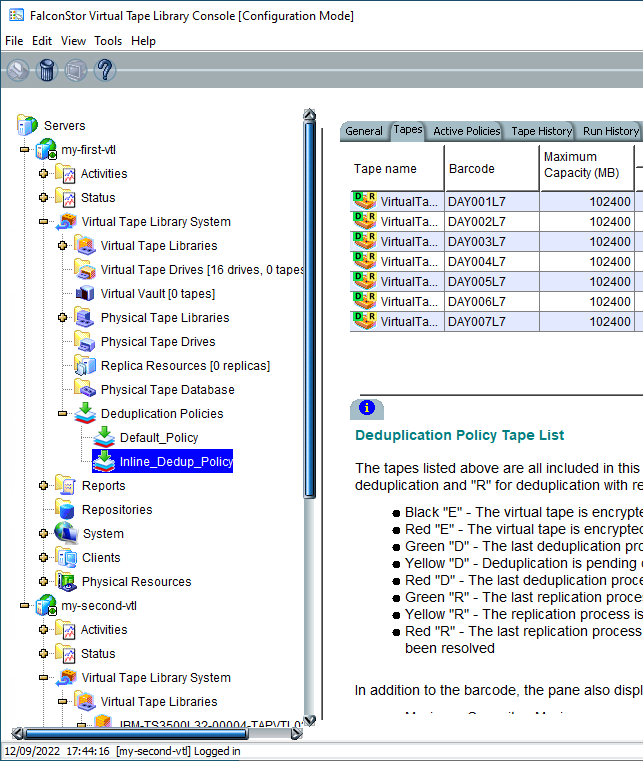
Task: Collapse the my-first-vtl server node
Action: pos(24,149)
